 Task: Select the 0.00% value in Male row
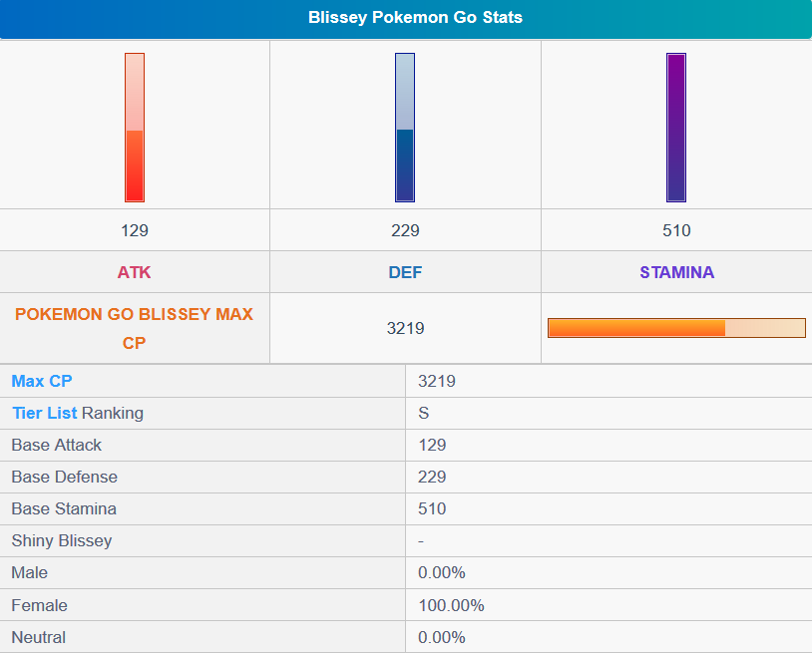point(442,573)
